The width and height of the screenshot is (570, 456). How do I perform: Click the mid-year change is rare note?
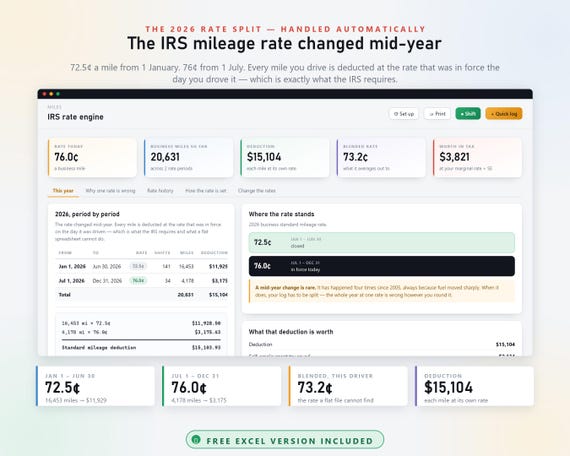point(382,291)
